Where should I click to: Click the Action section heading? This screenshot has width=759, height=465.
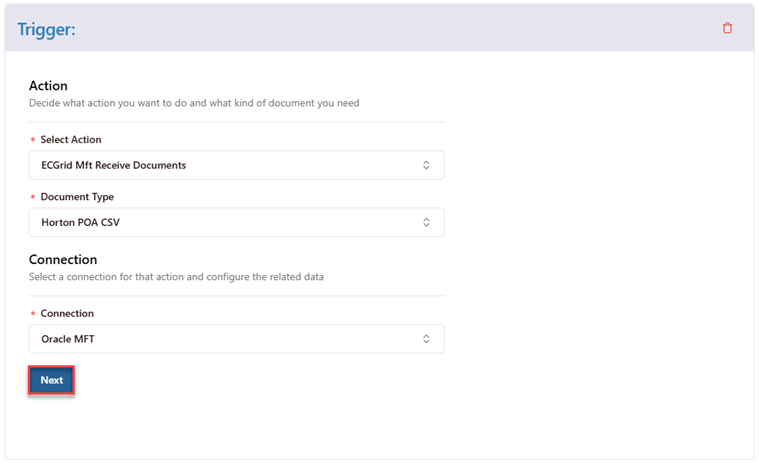coord(48,86)
